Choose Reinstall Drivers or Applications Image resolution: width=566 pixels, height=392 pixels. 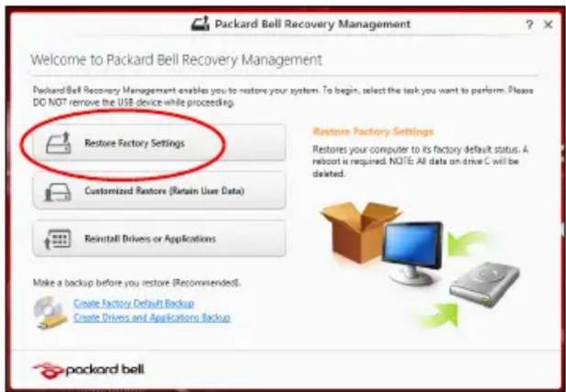pos(159,238)
